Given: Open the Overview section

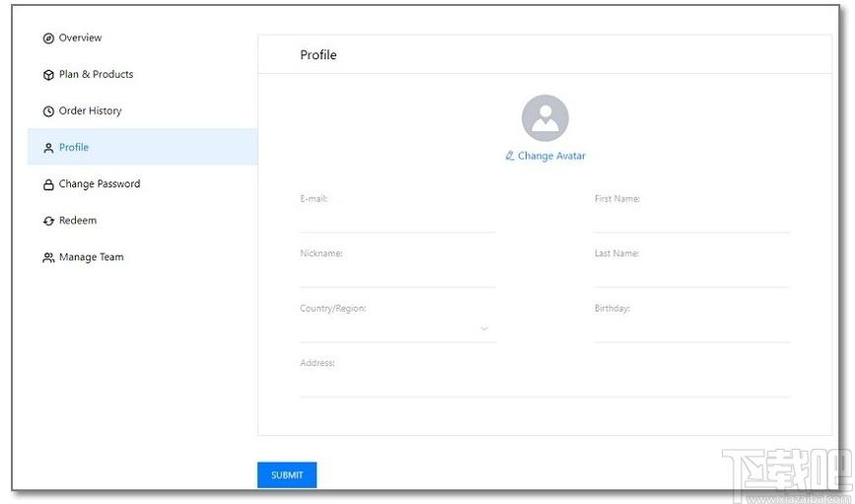Looking at the screenshot, I should point(142,37).
